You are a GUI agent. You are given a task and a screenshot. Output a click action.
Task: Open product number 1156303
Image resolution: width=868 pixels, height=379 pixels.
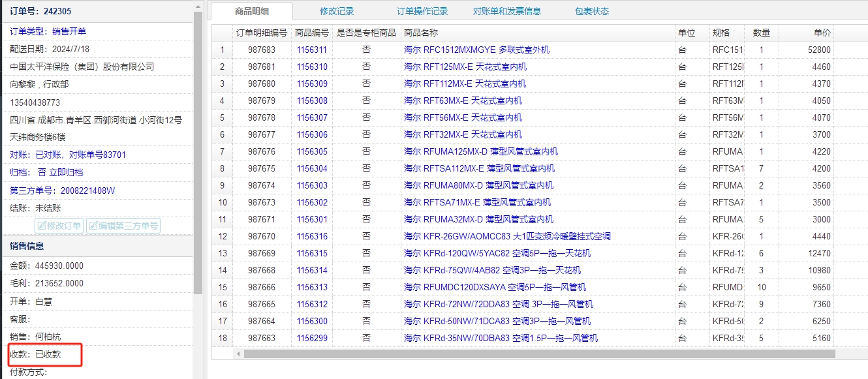click(x=312, y=185)
